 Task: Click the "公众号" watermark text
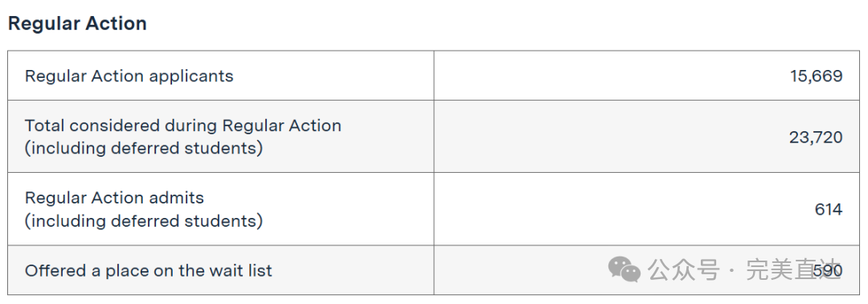[x=684, y=270]
